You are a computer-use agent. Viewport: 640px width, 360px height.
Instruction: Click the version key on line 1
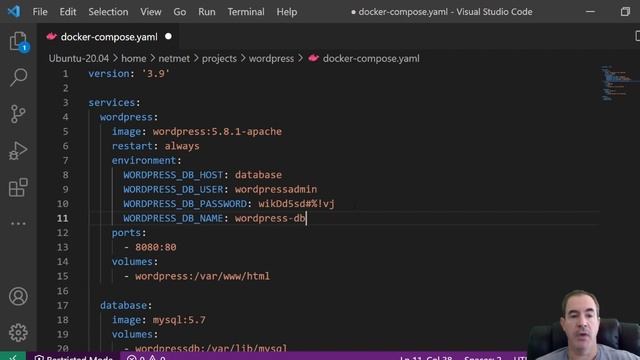[x=109, y=73]
